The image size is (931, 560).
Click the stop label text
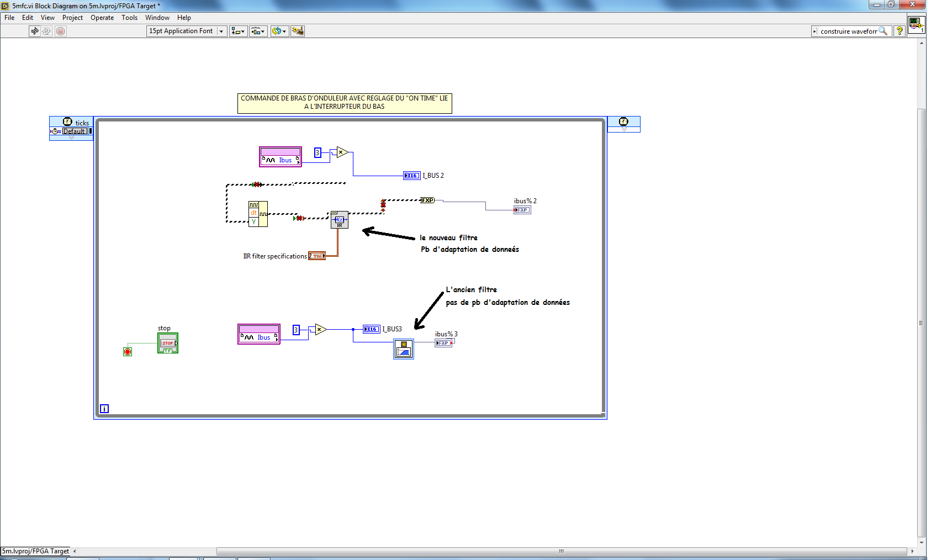(164, 328)
